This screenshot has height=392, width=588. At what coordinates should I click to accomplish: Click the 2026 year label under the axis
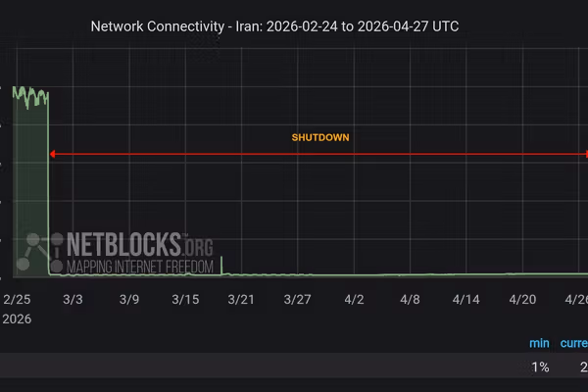[x=17, y=319]
